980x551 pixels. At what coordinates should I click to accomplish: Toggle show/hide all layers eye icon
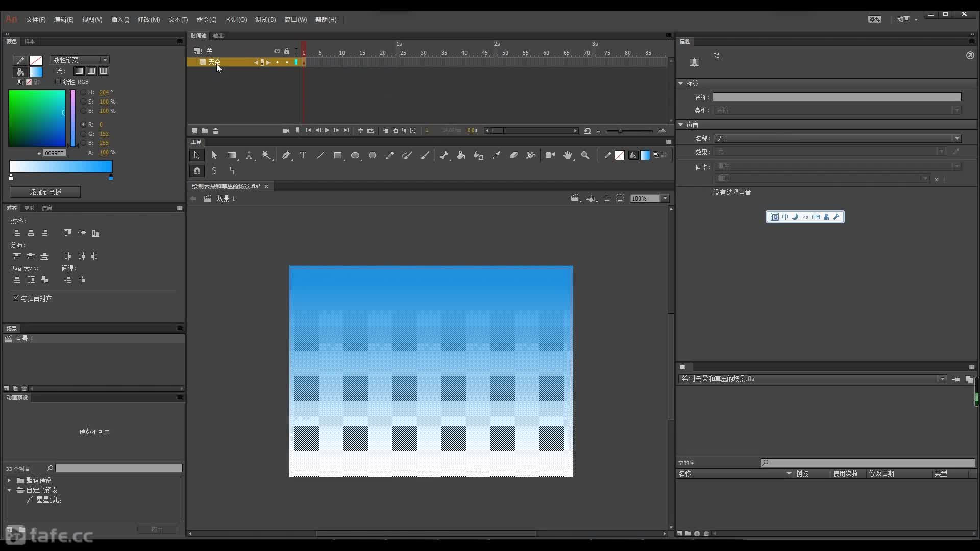tap(277, 51)
